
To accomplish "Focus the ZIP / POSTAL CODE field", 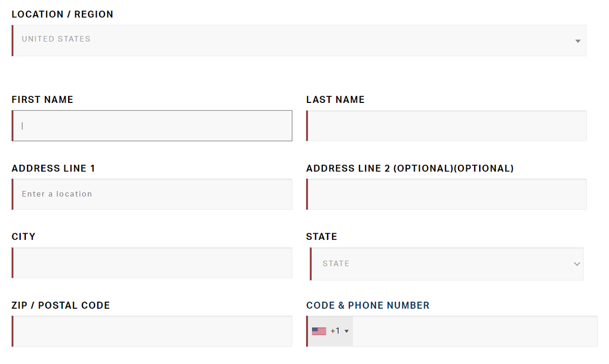I will click(151, 331).
